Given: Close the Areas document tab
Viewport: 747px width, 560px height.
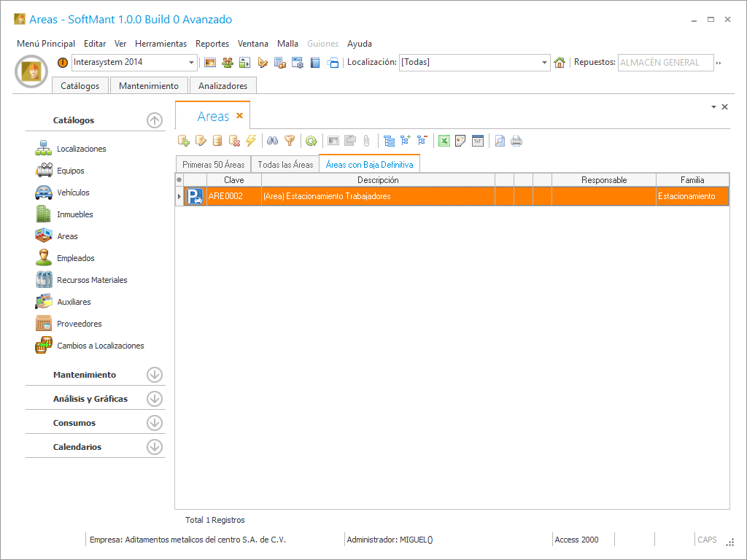Looking at the screenshot, I should point(239,116).
